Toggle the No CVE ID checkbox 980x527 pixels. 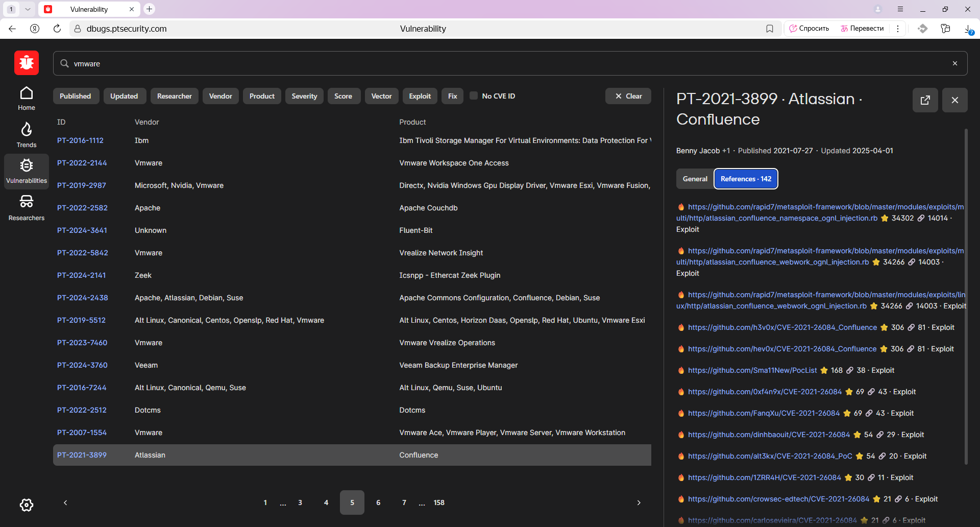(474, 95)
